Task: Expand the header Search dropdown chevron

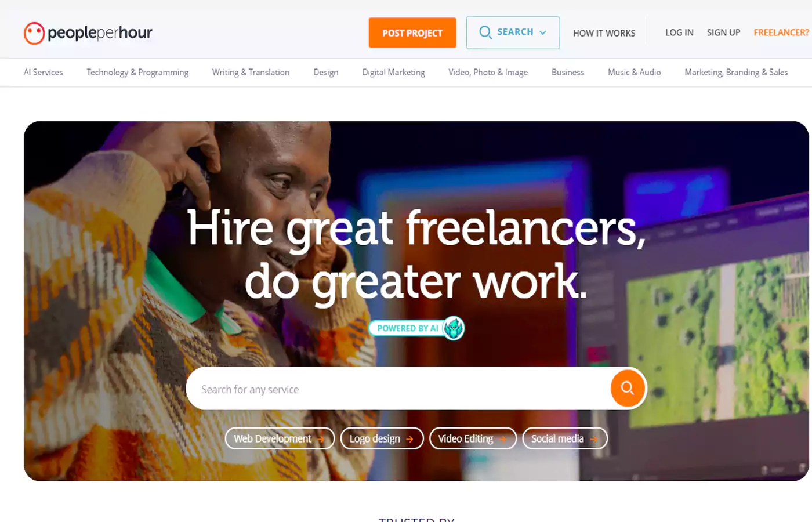Action: pos(543,32)
